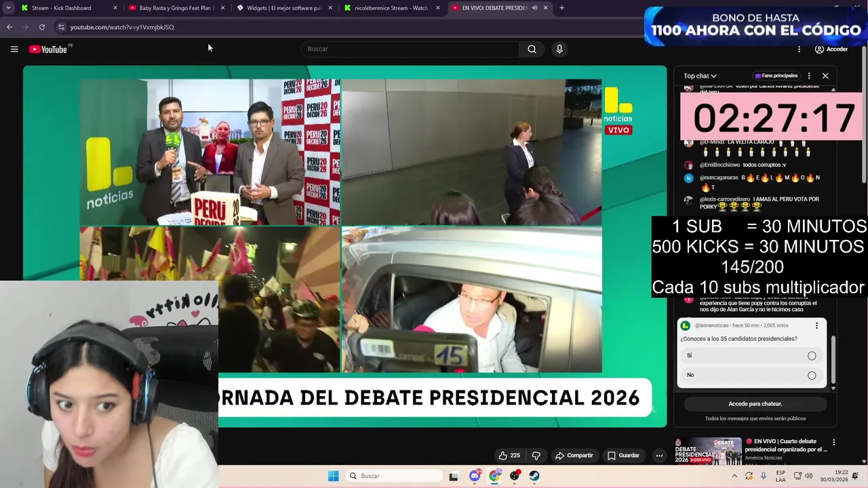
Task: Open site information icon in address bar
Action: [61, 27]
